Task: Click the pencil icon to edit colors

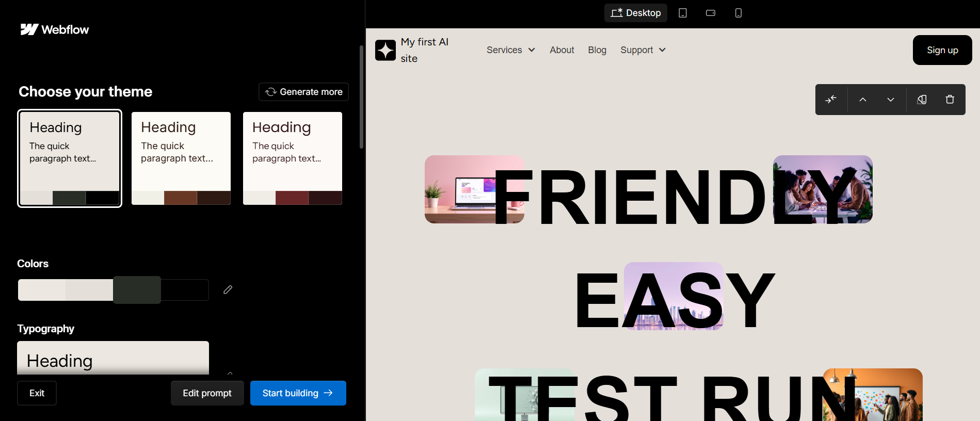Action: [228, 289]
